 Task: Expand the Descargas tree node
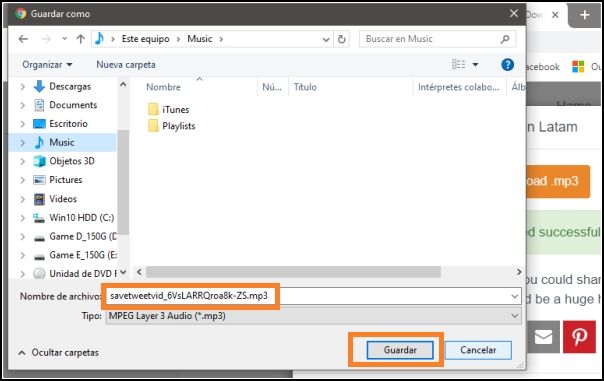[x=22, y=87]
